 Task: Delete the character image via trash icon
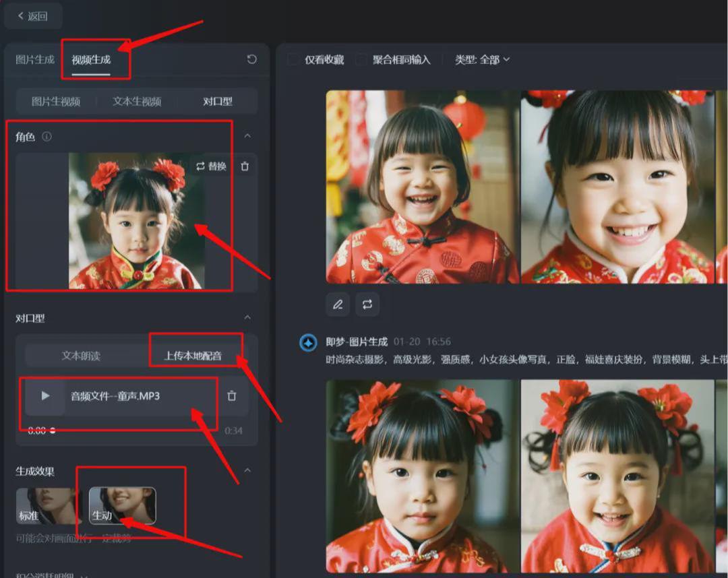pyautogui.click(x=244, y=166)
